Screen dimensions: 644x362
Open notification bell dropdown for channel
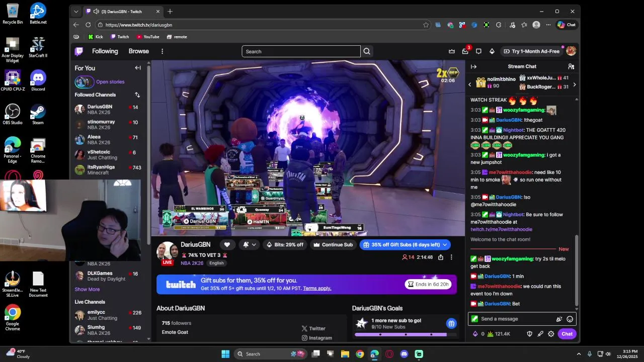tap(250, 245)
